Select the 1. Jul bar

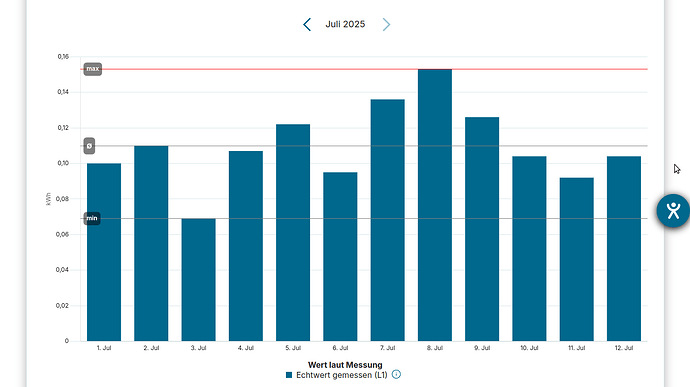[x=104, y=252]
